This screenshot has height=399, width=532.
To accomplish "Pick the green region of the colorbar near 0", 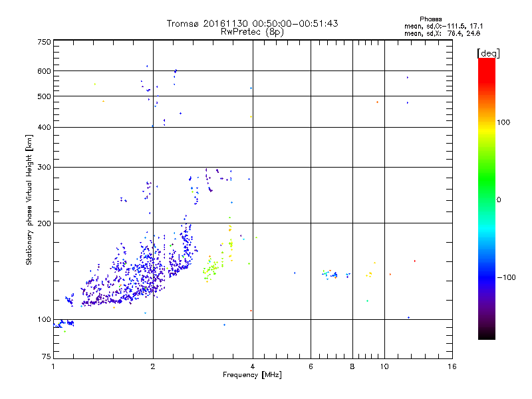I will pyautogui.click(x=487, y=190).
